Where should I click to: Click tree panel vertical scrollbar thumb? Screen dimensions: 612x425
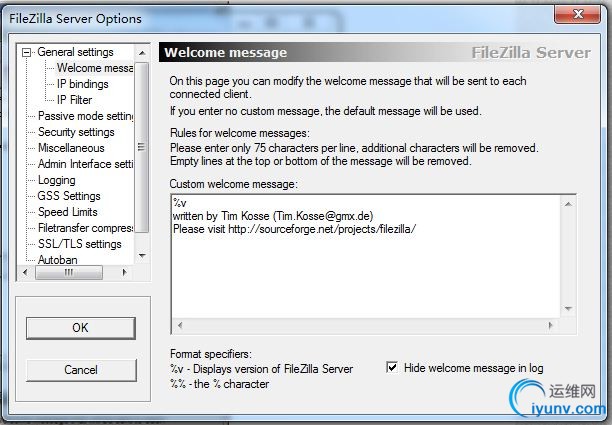tap(142, 147)
